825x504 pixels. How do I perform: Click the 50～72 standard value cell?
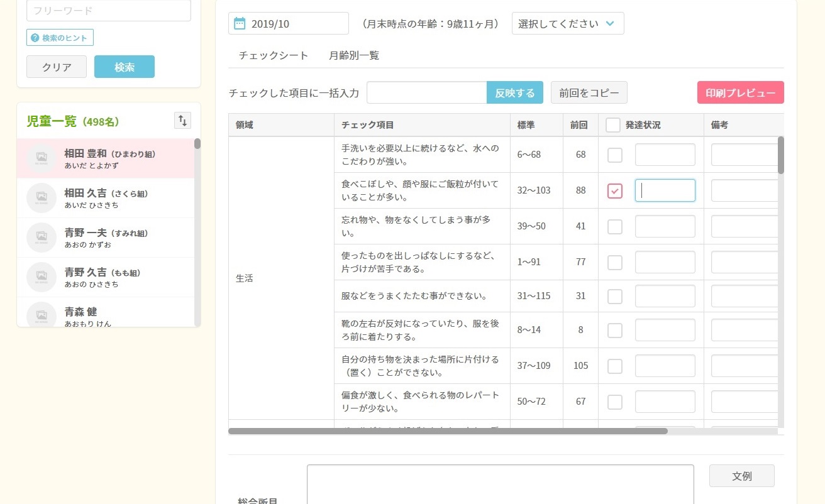[536, 402]
